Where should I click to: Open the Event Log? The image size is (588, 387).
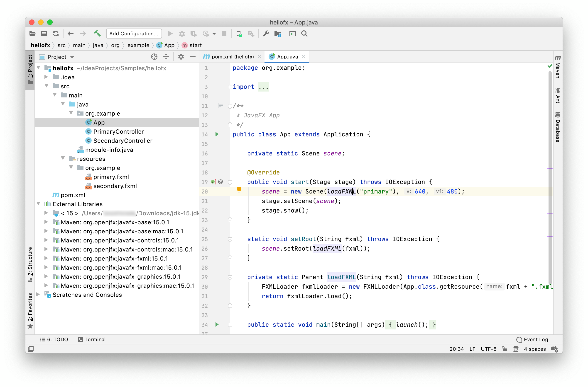pyautogui.click(x=532, y=339)
